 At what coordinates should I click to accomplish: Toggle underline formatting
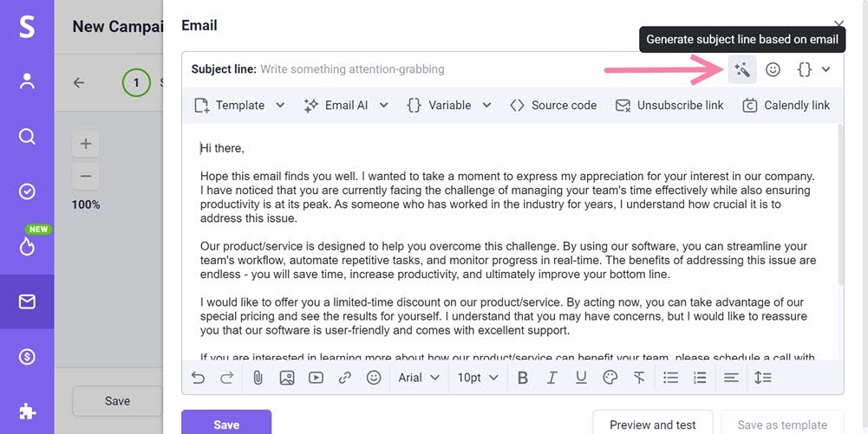581,378
